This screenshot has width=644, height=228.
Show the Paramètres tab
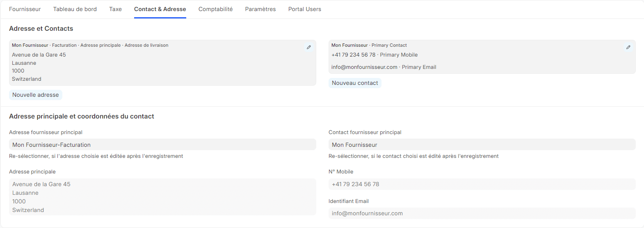coord(260,9)
